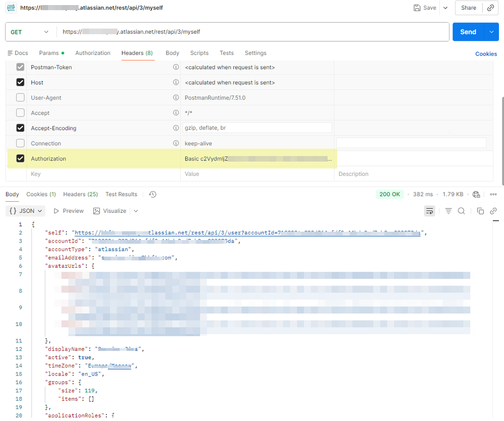
Task: Click the Connection description field
Action: (411, 143)
